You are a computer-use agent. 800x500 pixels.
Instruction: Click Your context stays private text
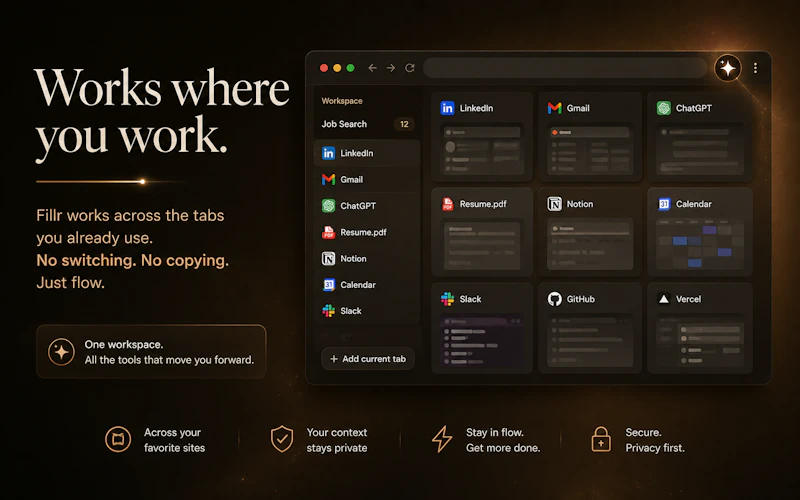coord(337,440)
